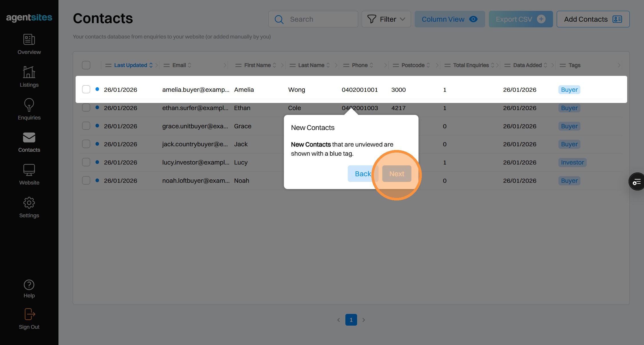This screenshot has height=345, width=644.
Task: Click Back in the tour popup
Action: (x=362, y=174)
